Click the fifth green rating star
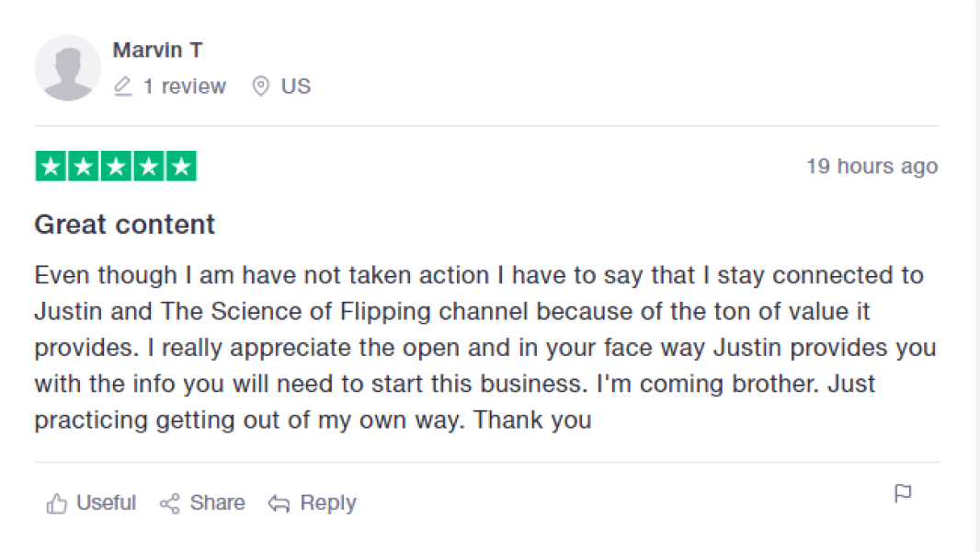 (181, 167)
